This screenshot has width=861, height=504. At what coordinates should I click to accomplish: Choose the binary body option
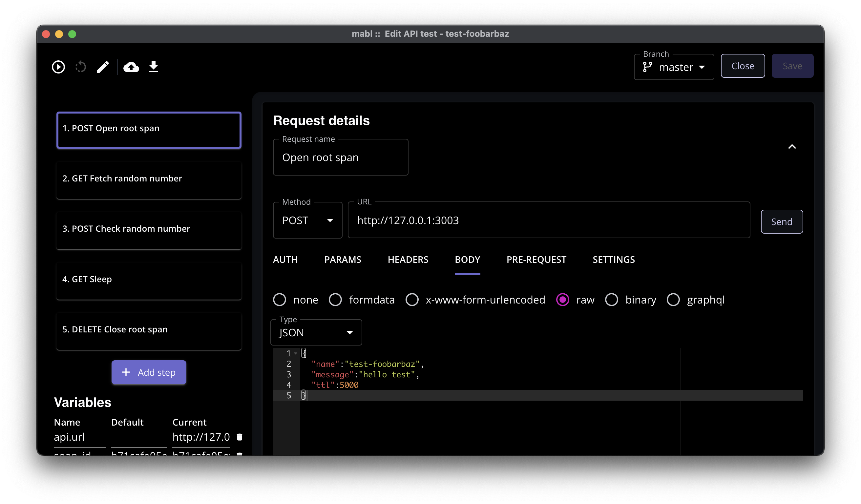(x=612, y=300)
